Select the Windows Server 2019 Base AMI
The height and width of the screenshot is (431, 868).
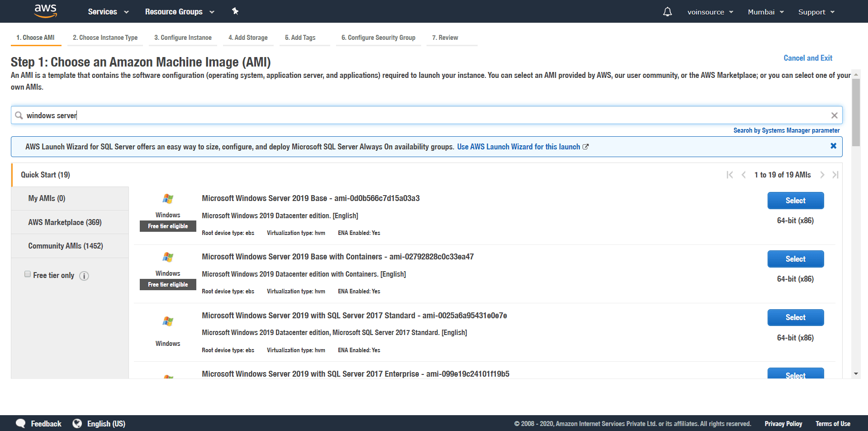pyautogui.click(x=795, y=201)
